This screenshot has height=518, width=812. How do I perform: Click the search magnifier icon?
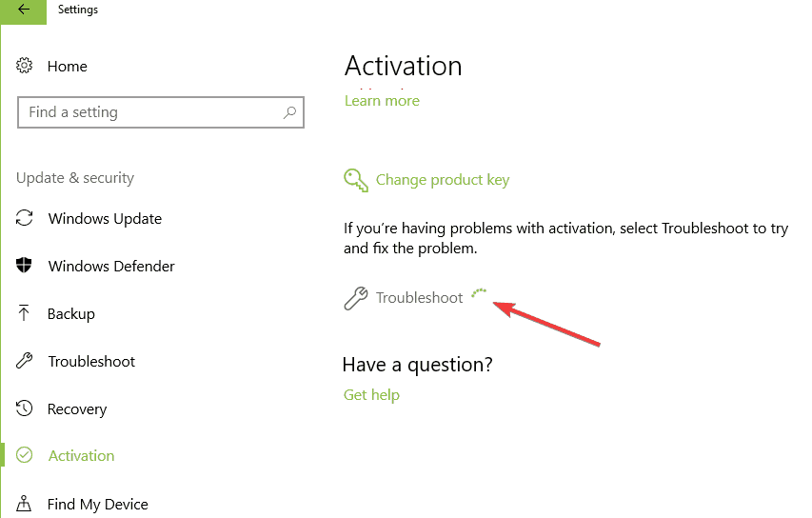click(290, 112)
